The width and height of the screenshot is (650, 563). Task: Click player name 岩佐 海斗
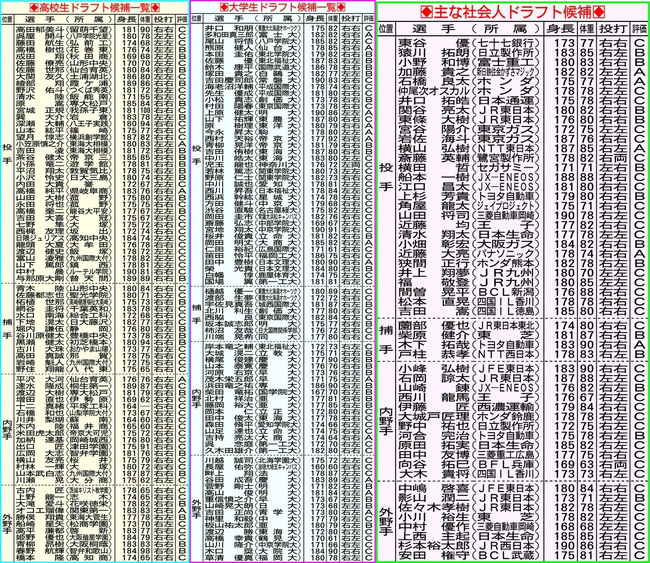[x=434, y=139]
